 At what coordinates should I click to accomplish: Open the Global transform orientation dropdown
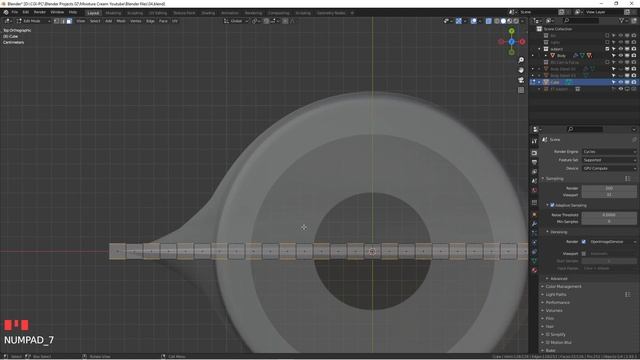236,21
